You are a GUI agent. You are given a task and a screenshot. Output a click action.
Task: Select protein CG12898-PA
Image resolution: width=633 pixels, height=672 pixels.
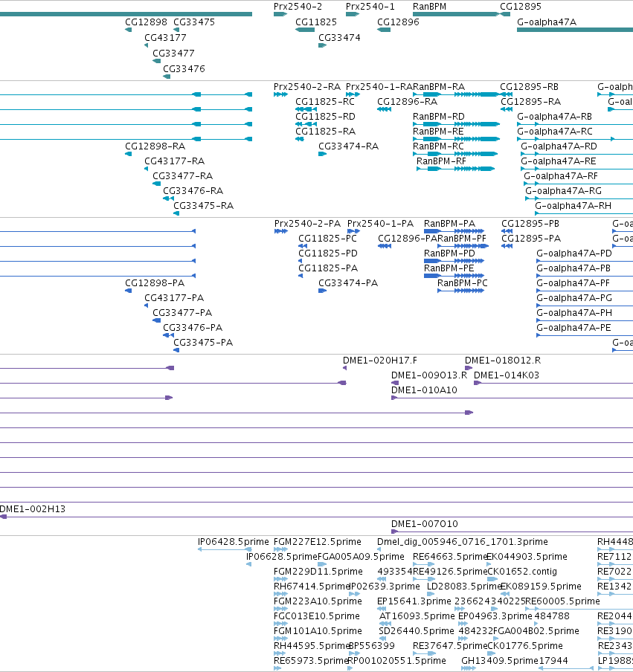[x=155, y=283]
